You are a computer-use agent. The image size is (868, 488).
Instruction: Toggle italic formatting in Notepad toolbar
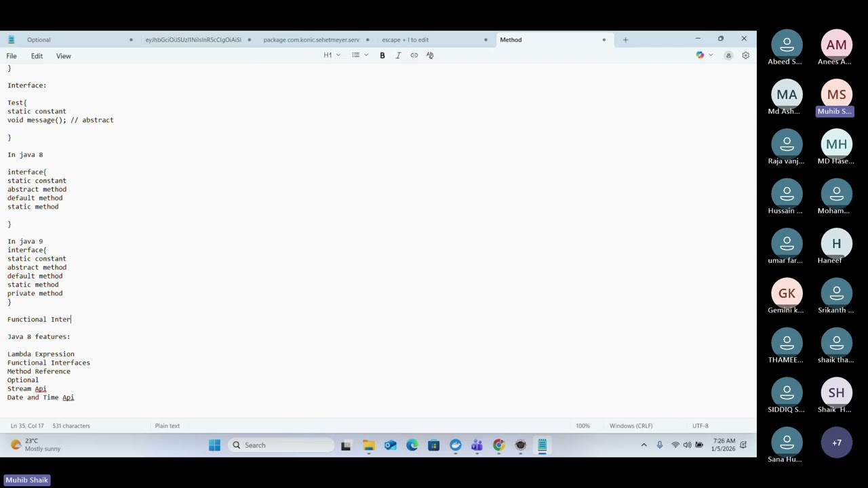coord(398,56)
